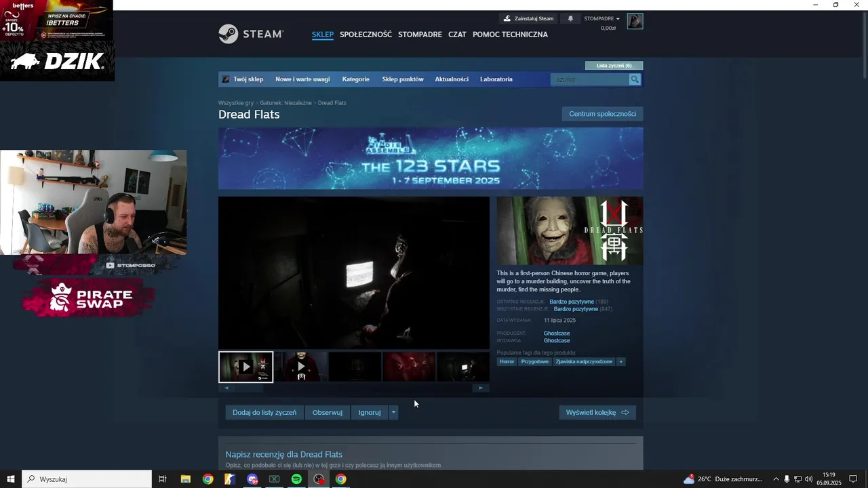Click the Steam logo in the header

(250, 34)
